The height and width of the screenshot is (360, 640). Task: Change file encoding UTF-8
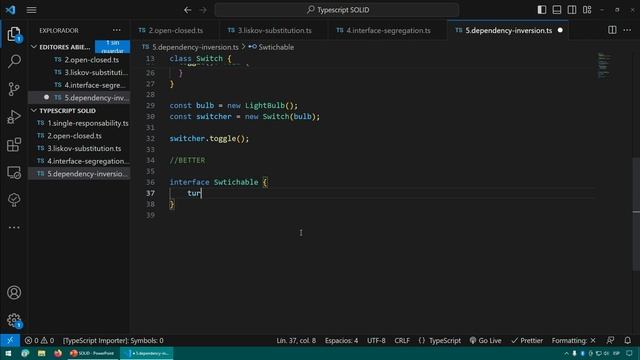tap(376, 340)
